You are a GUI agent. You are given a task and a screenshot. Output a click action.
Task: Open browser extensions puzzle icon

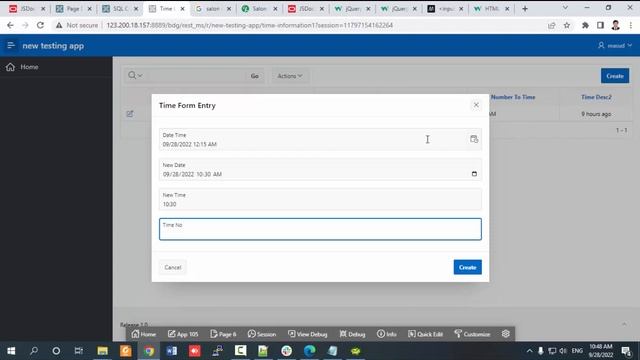point(585,25)
